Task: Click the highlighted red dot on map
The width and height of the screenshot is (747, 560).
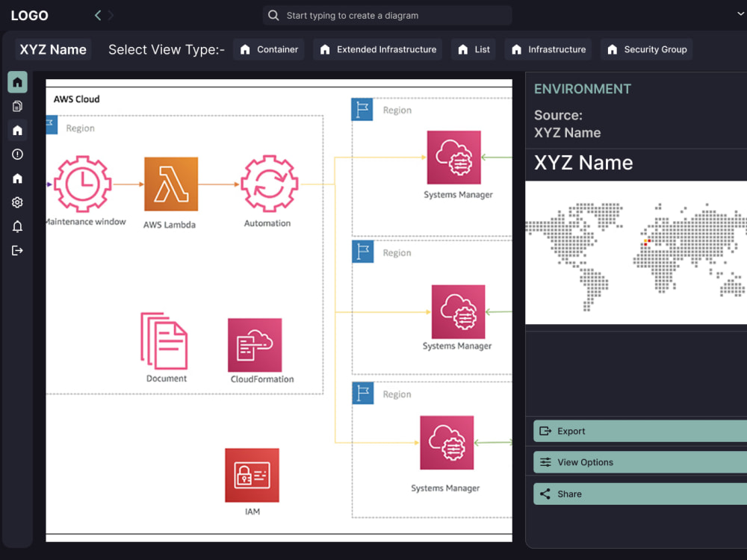Action: click(649, 241)
